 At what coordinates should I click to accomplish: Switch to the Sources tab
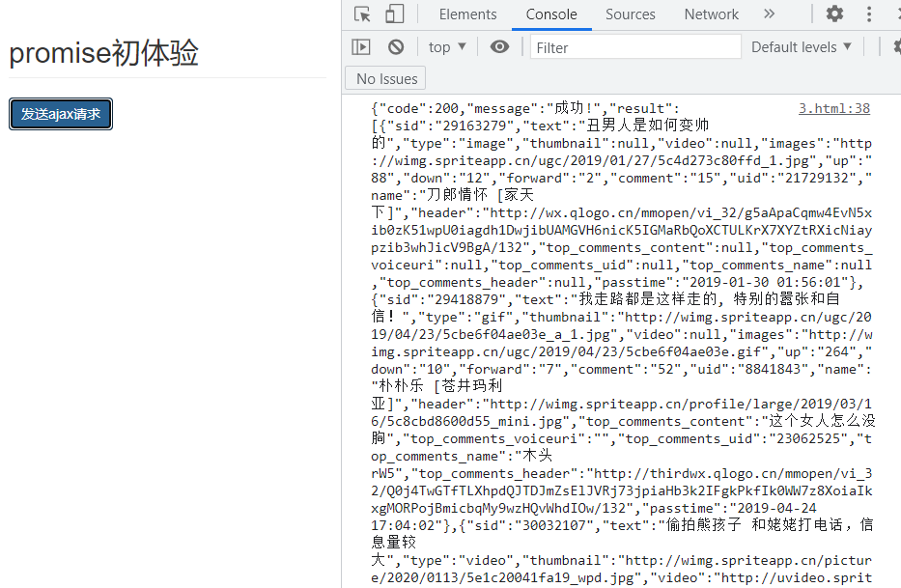(x=631, y=14)
